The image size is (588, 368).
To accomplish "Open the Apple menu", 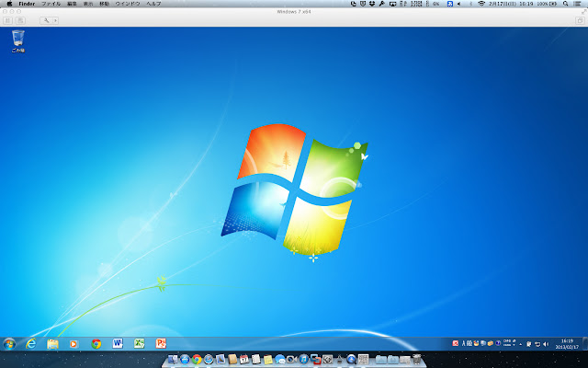I will [x=9, y=4].
